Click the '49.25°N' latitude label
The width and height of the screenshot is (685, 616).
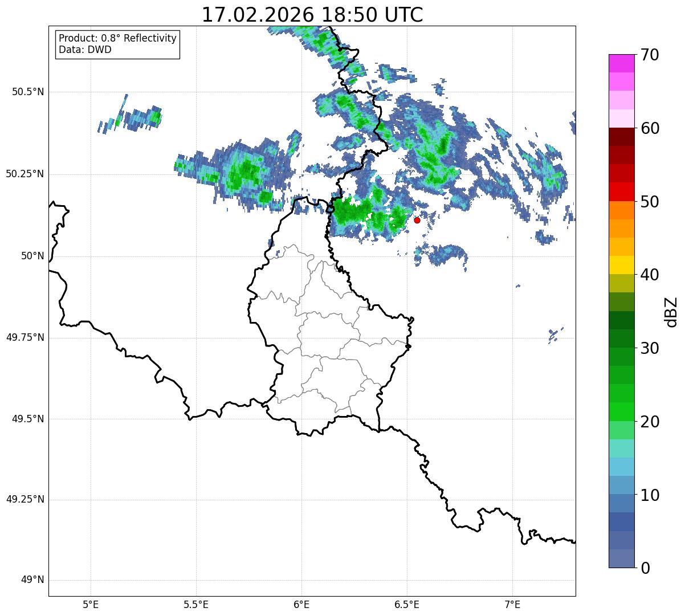25,499
